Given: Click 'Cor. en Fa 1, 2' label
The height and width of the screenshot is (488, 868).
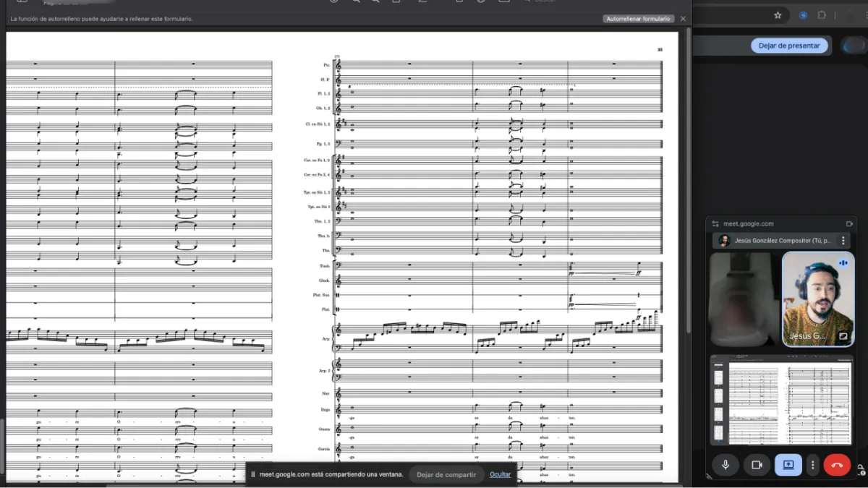Looking at the screenshot, I should click(318, 160).
